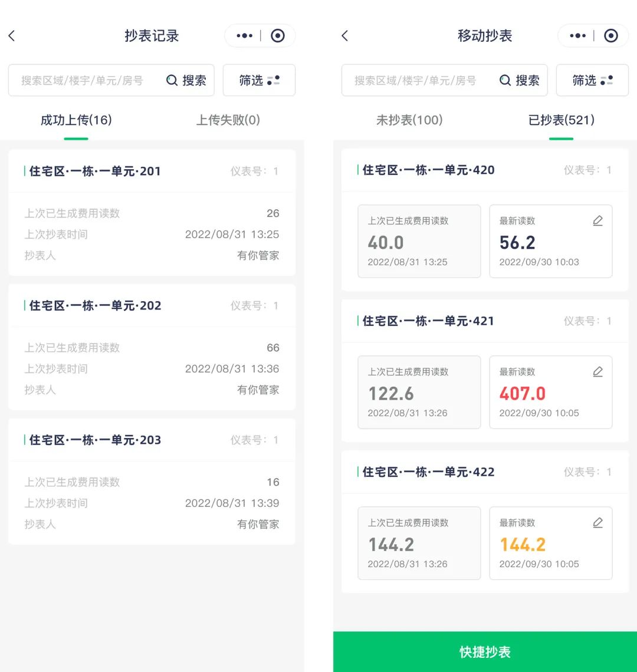Edit latest reading for room 420
Screen dimensions: 637x672
pos(597,221)
